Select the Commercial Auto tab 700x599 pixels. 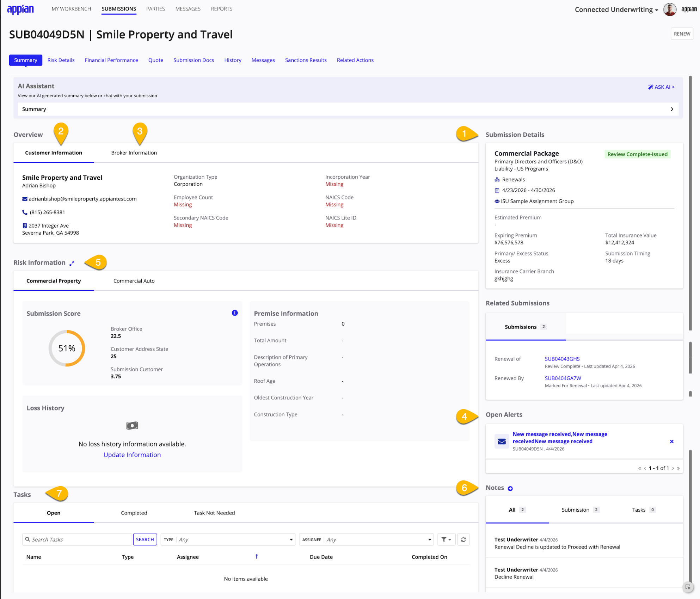pos(134,281)
